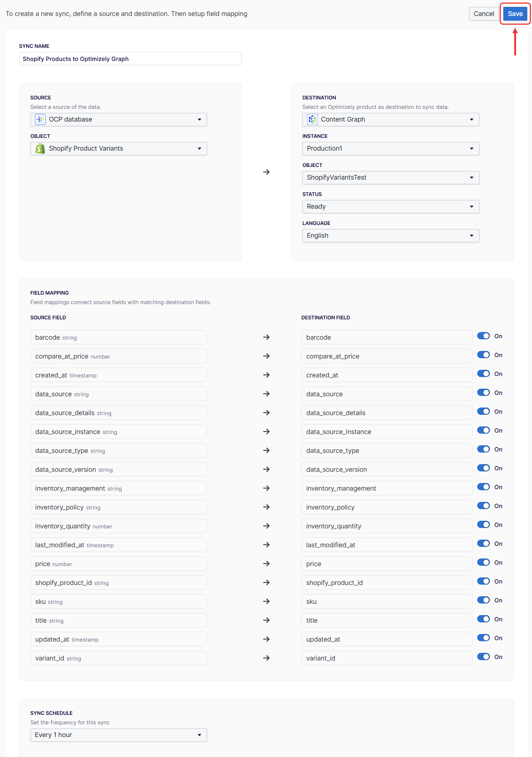Click the arrow icon in barcode row

[266, 337]
